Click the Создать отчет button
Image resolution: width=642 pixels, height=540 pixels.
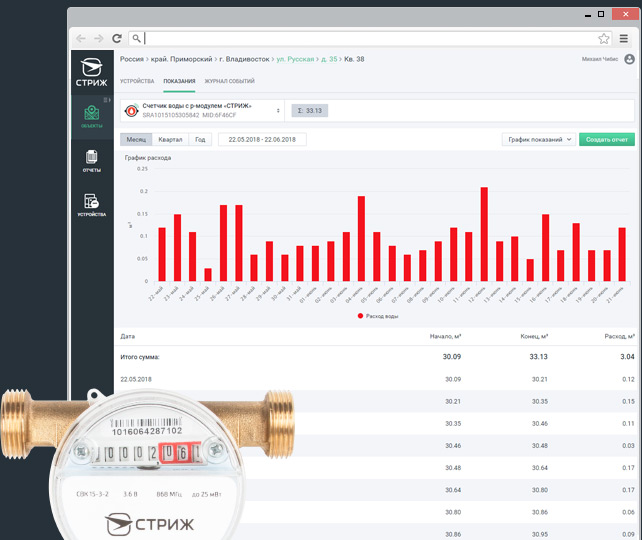click(606, 140)
